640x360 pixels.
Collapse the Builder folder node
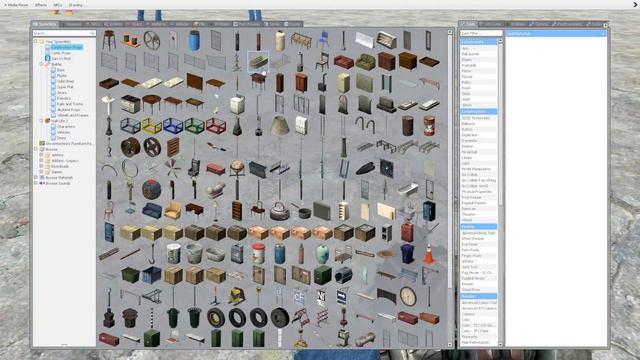[x=41, y=64]
